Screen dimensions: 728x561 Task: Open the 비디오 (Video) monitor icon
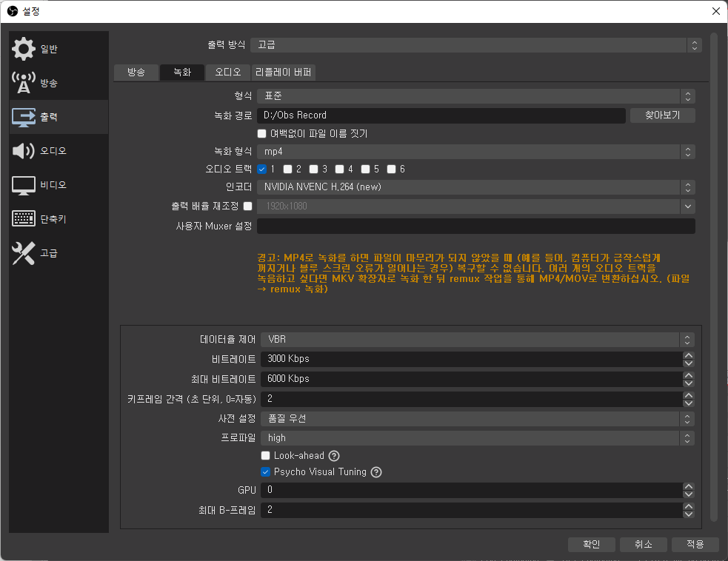tap(23, 185)
